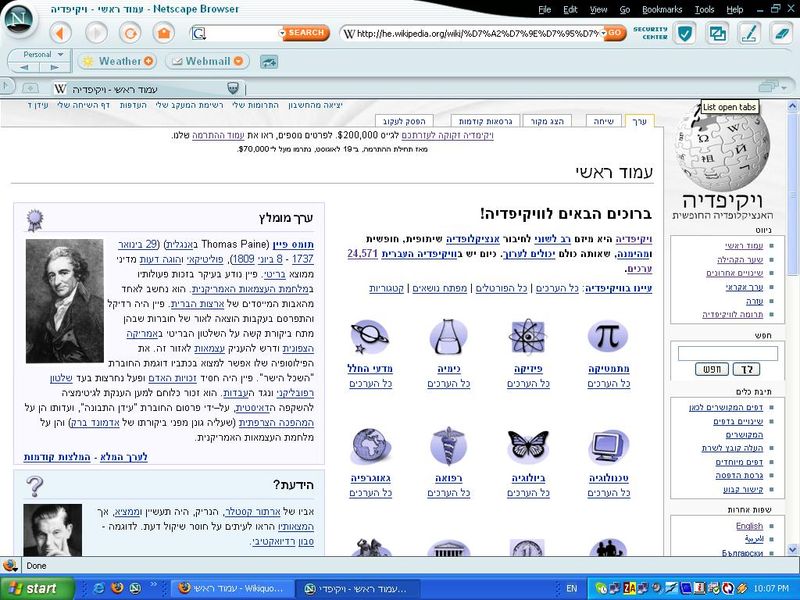The height and width of the screenshot is (600, 800).
Task: Open the Windows start menu
Action: pos(37,588)
